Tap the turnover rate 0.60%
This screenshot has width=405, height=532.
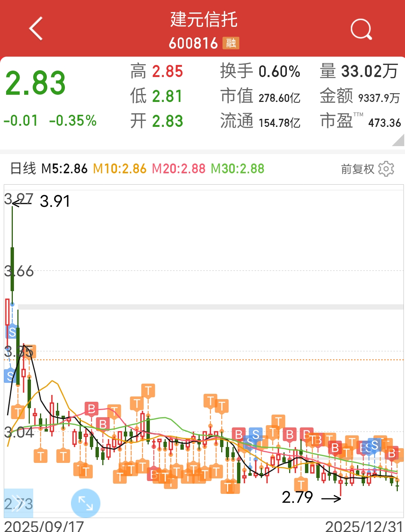point(279,71)
